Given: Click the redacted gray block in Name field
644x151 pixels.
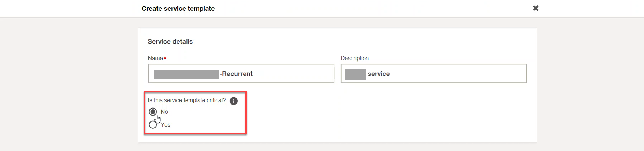Looking at the screenshot, I should (x=186, y=74).
